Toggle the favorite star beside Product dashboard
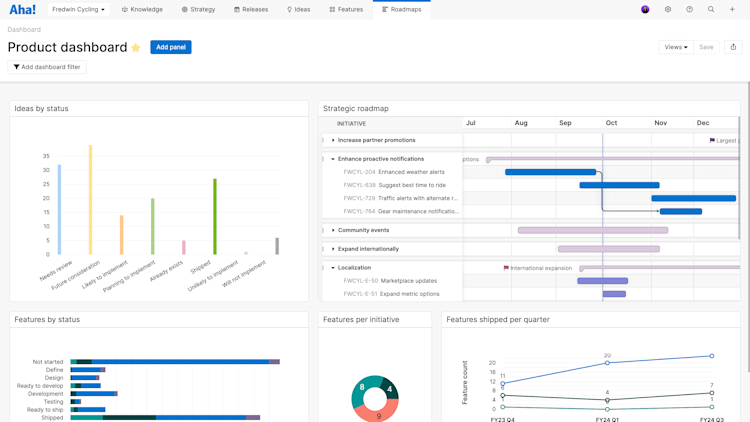This screenshot has width=750, height=422. coord(136,47)
